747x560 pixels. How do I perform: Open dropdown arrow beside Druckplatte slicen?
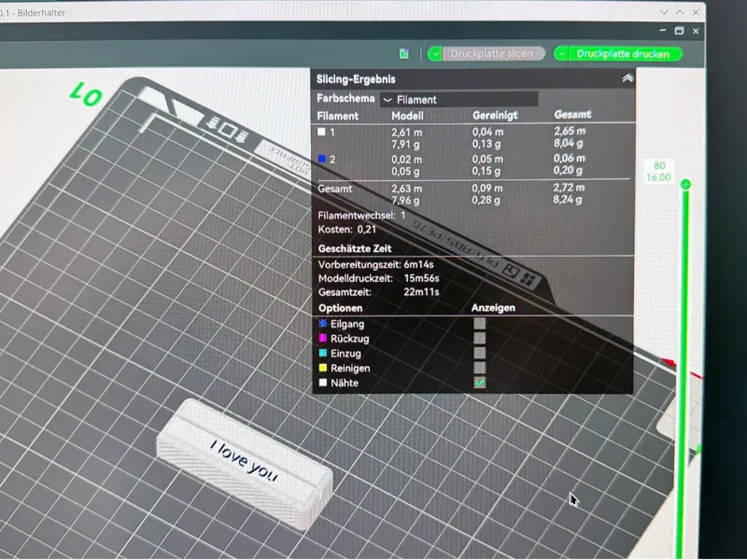(435, 54)
